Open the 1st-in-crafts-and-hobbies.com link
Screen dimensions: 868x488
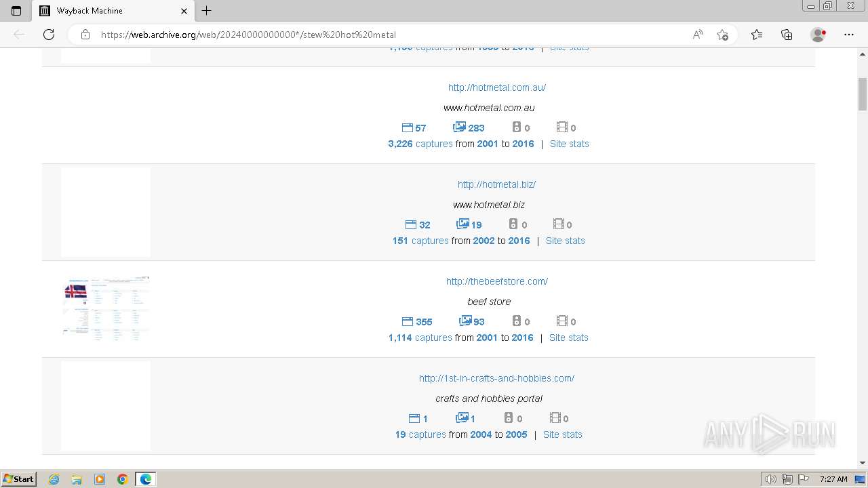[496, 378]
